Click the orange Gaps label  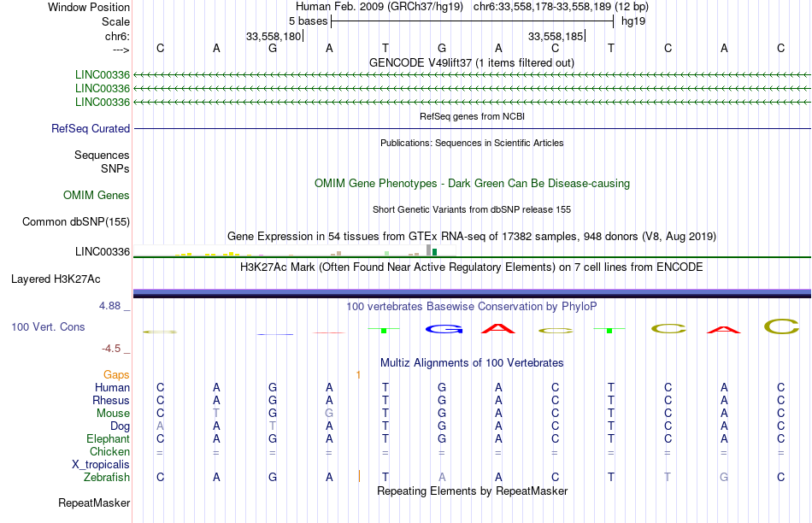click(x=116, y=374)
